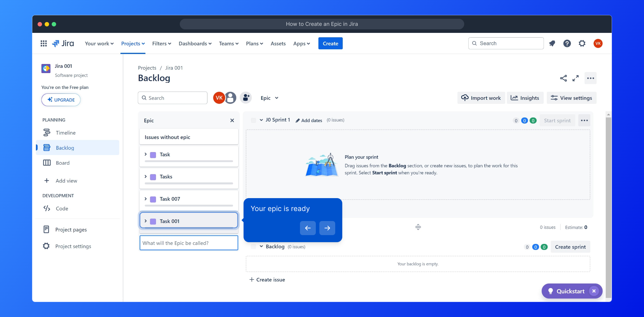
Task: Check the Backlog section checkbox
Action: click(253, 247)
